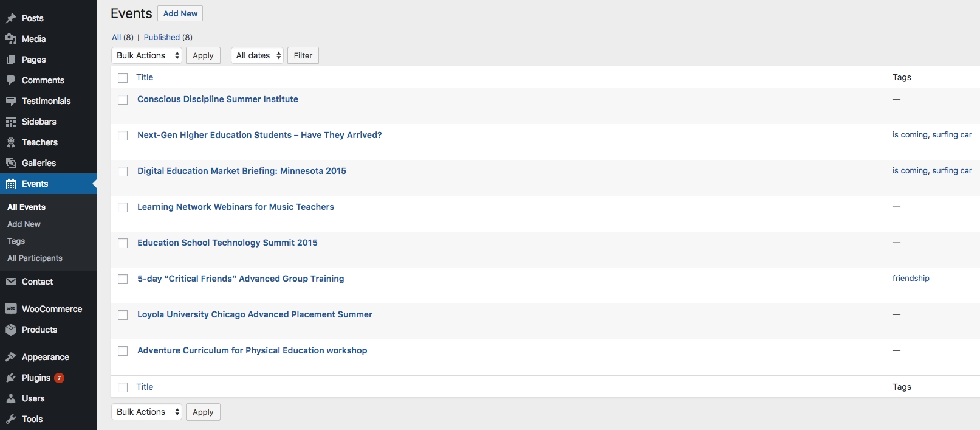Click the WooCommerce icon
Screen dimensions: 980x430
coord(11,309)
